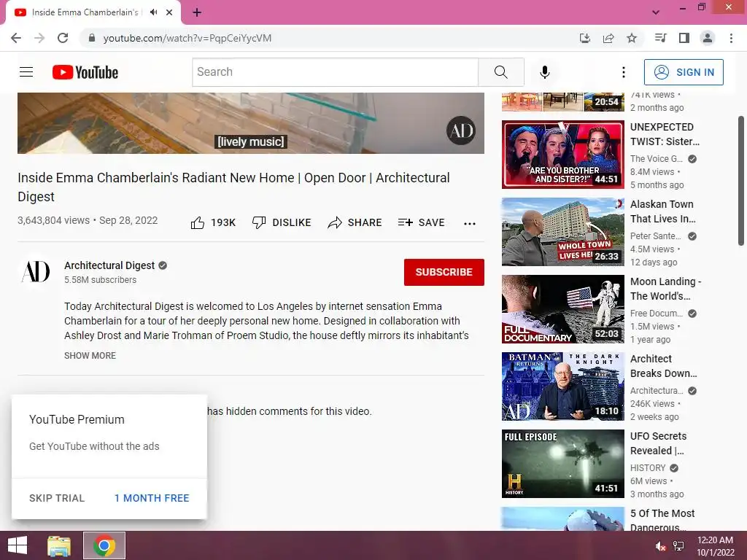Open the Peter Santenello channel name
Screen dimensions: 747x560
656,236
